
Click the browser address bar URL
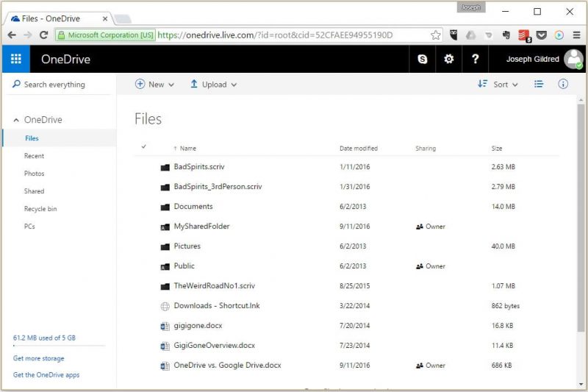[275, 35]
